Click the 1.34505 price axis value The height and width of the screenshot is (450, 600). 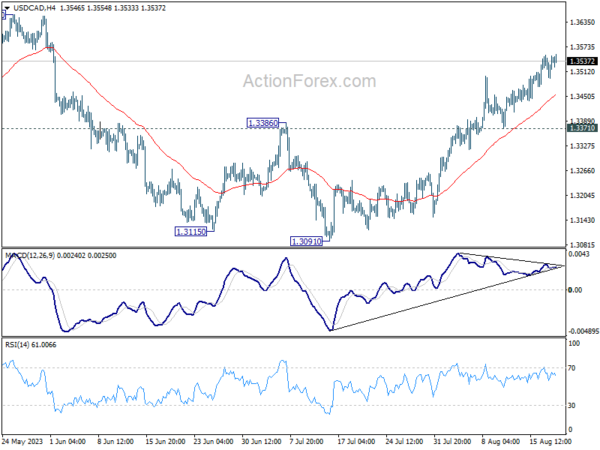pyautogui.click(x=582, y=96)
